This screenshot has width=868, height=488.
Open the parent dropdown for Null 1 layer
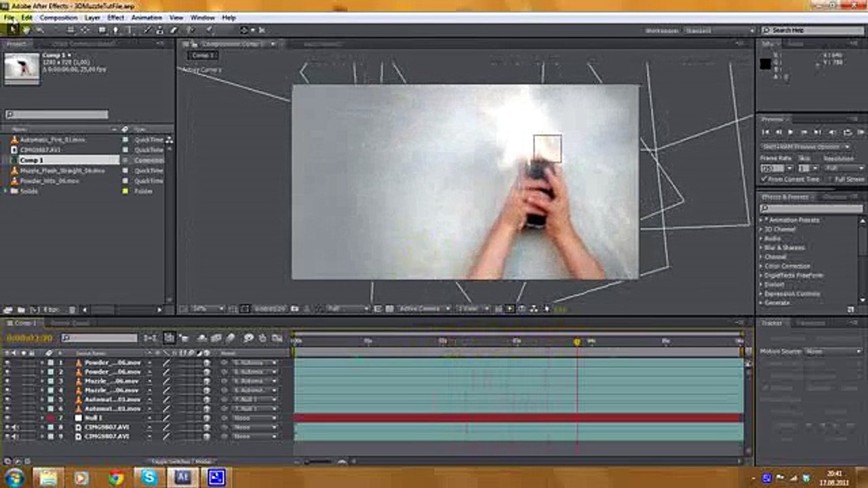(254, 418)
